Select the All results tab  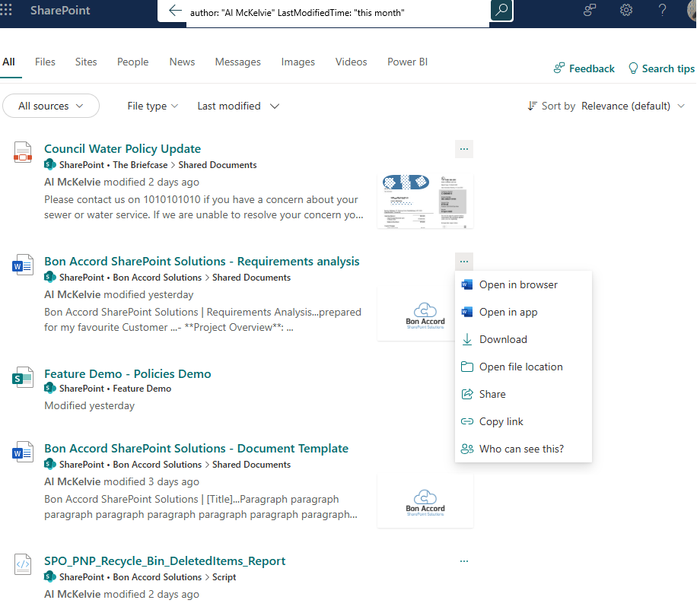click(x=8, y=62)
